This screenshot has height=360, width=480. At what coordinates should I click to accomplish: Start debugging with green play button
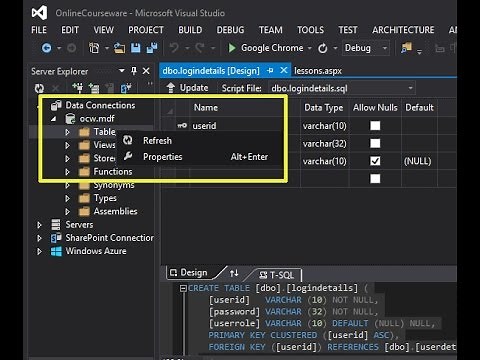pos(232,48)
